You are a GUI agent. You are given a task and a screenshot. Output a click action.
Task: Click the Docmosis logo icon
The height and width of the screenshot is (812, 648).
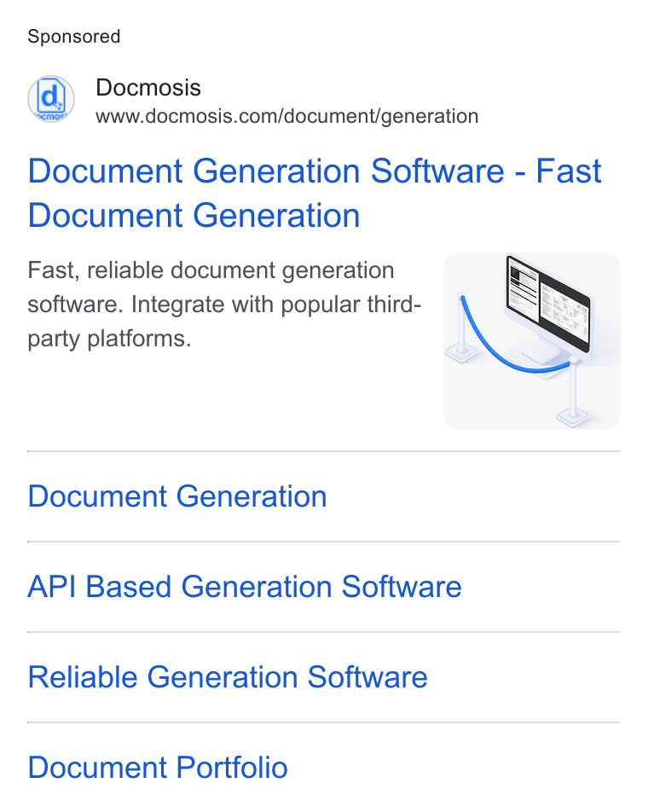(x=50, y=99)
